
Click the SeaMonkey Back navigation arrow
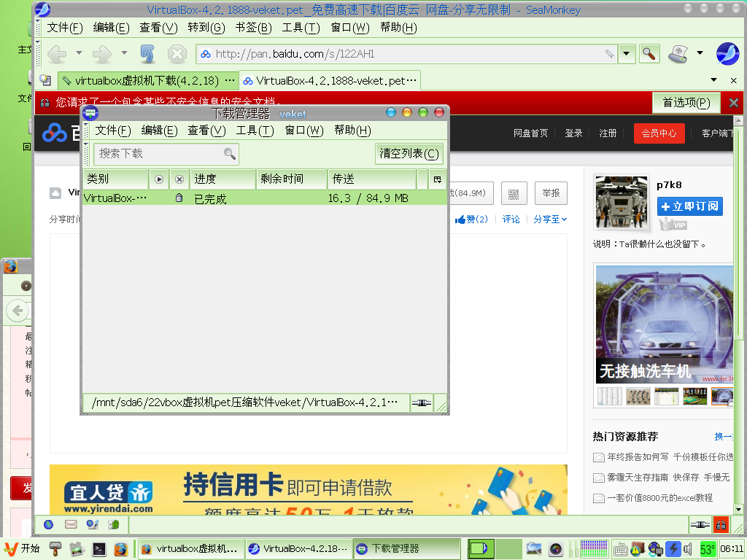(57, 54)
